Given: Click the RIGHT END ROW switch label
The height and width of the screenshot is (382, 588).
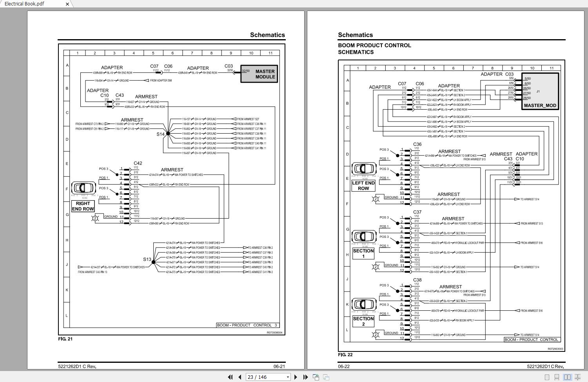Looking at the screenshot, I should [x=83, y=206].
